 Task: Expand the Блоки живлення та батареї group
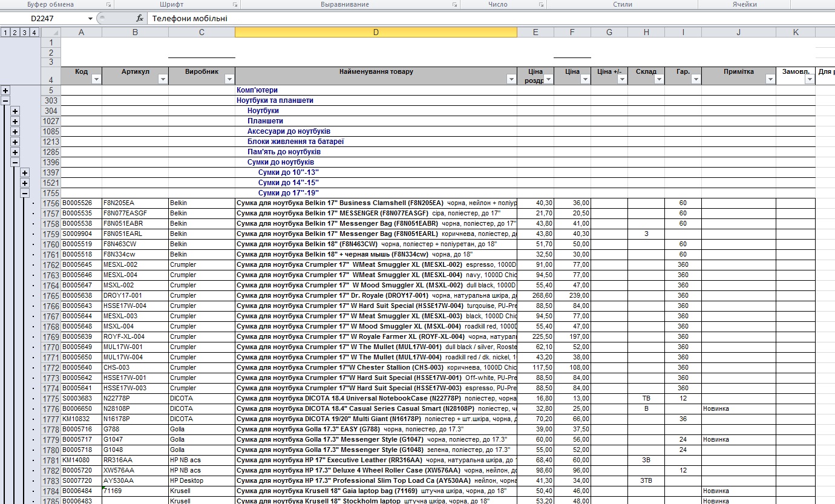(15, 142)
